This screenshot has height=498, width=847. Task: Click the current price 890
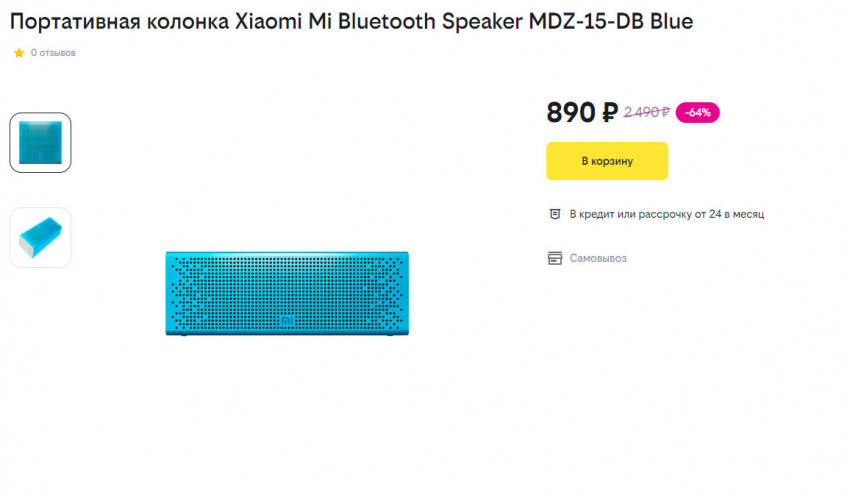pyautogui.click(x=571, y=113)
